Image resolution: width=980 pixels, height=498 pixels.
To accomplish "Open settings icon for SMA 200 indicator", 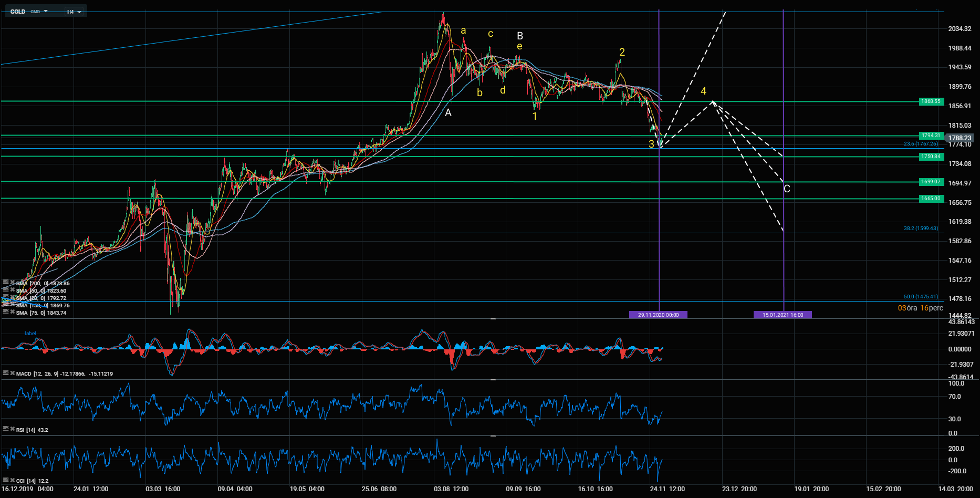I will tap(5, 283).
